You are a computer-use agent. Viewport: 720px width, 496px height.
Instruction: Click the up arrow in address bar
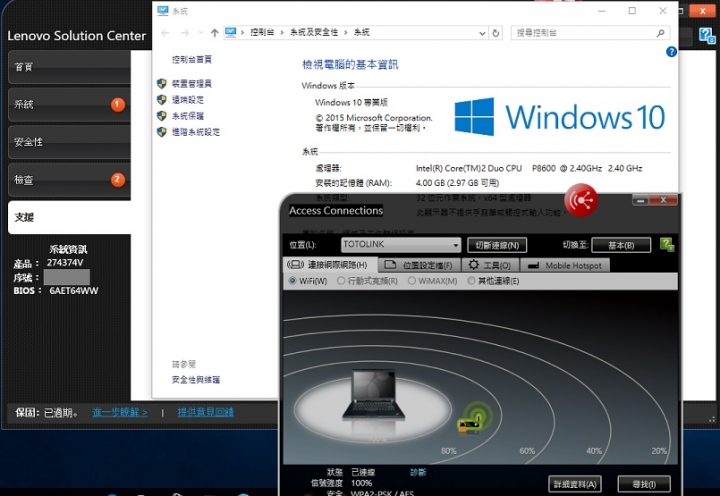click(x=214, y=33)
